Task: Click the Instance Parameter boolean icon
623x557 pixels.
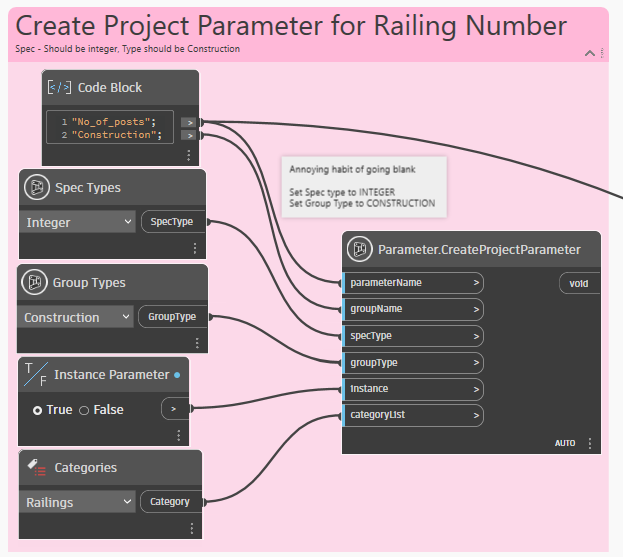Action: point(35,375)
